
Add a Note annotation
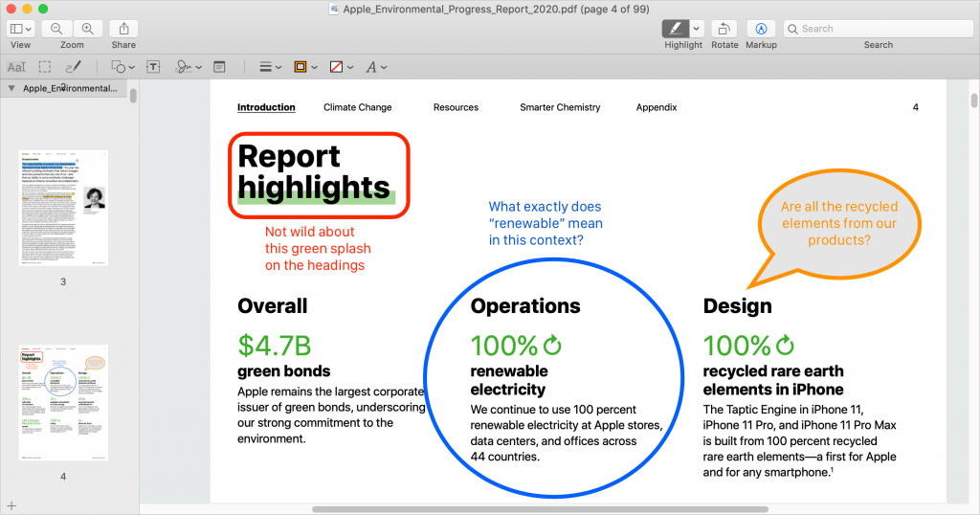[x=219, y=67]
